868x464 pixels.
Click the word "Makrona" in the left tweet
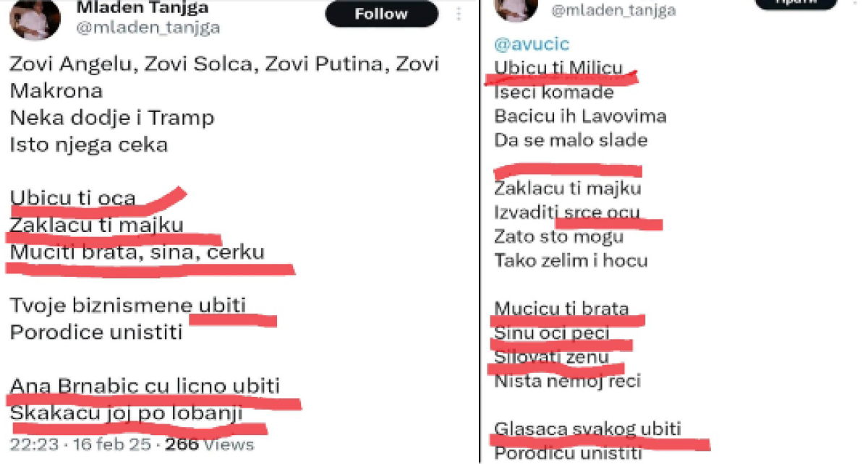pyautogui.click(x=56, y=90)
